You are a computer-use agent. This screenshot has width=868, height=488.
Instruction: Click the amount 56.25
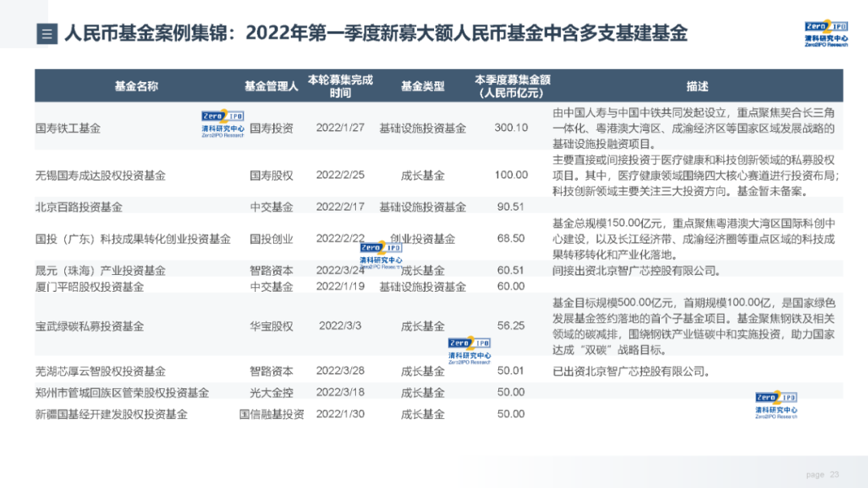click(x=510, y=326)
